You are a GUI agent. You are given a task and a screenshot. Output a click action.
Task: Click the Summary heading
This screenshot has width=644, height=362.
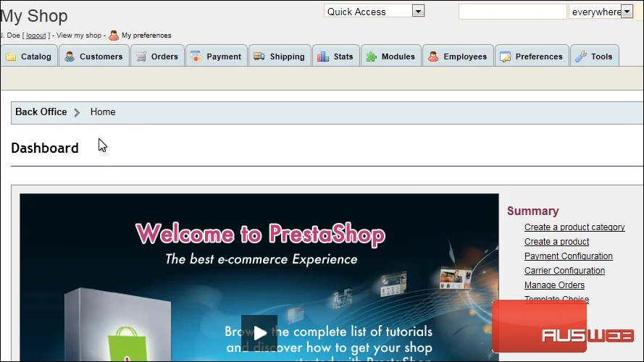pos(532,211)
